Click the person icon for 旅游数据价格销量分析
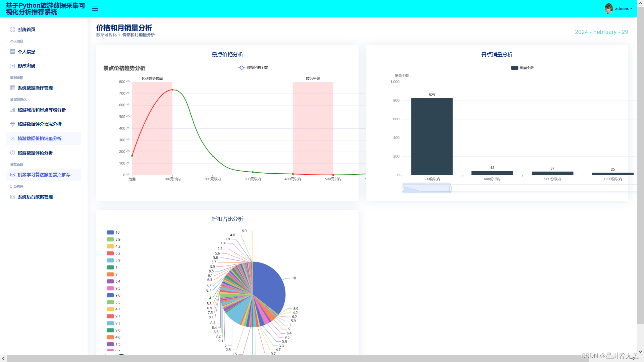644x362 pixels. coord(12,138)
